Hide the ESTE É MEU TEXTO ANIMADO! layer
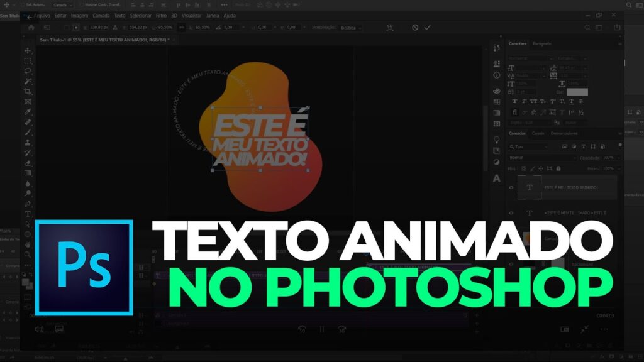 (511, 187)
